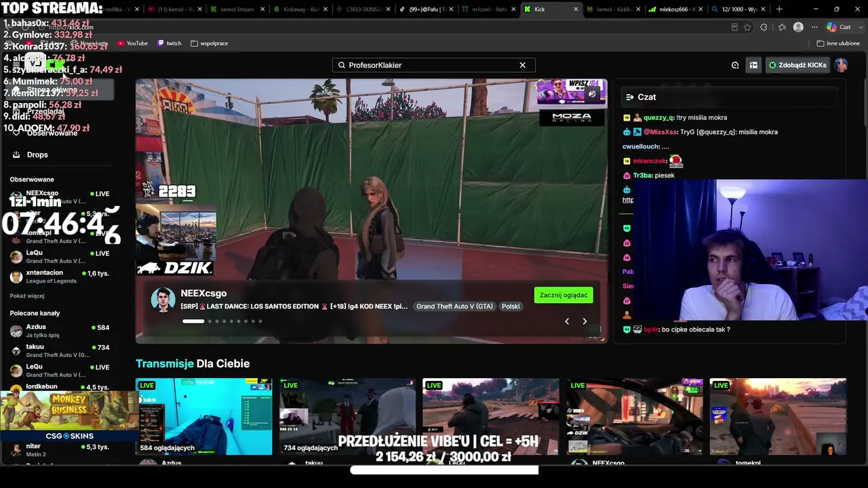The image size is (868, 488).
Task: Click the takuu avatar in sidebar
Action: (16, 350)
